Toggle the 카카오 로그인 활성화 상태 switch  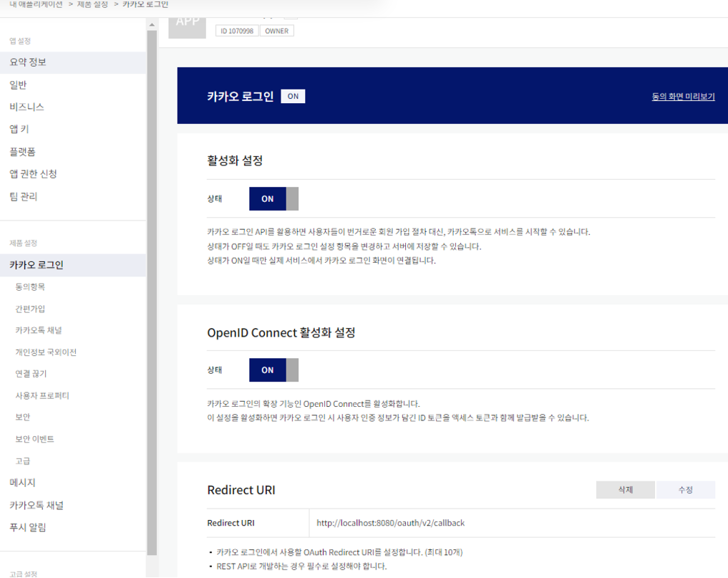tap(273, 199)
